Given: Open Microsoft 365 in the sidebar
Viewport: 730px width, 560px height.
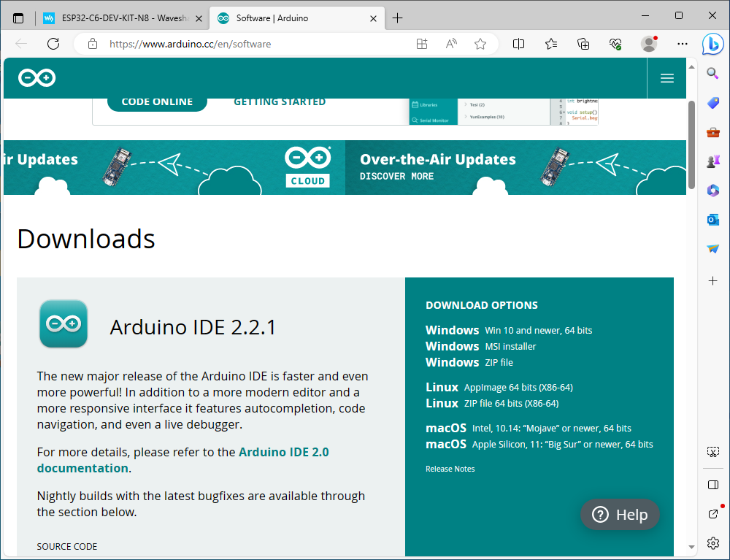Looking at the screenshot, I should click(x=712, y=191).
